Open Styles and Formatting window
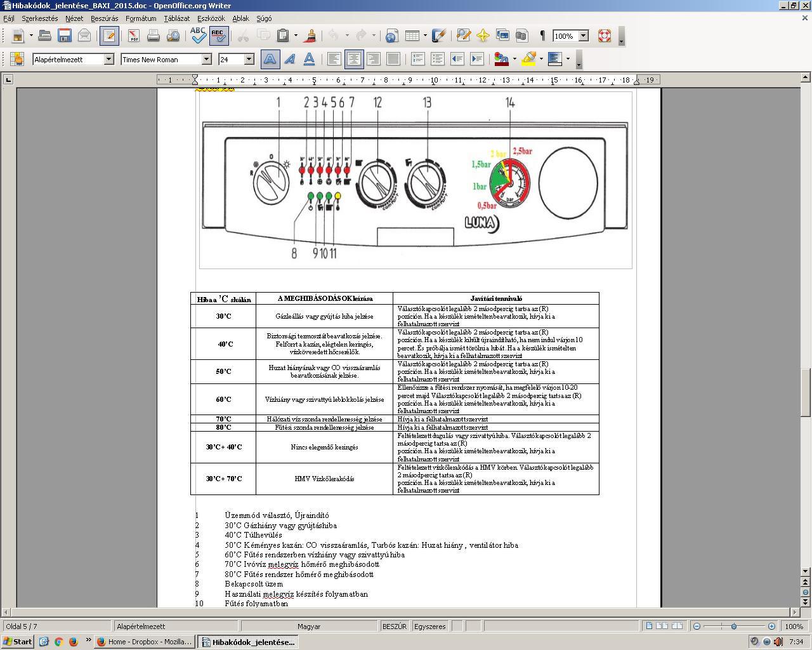 tap(17, 59)
